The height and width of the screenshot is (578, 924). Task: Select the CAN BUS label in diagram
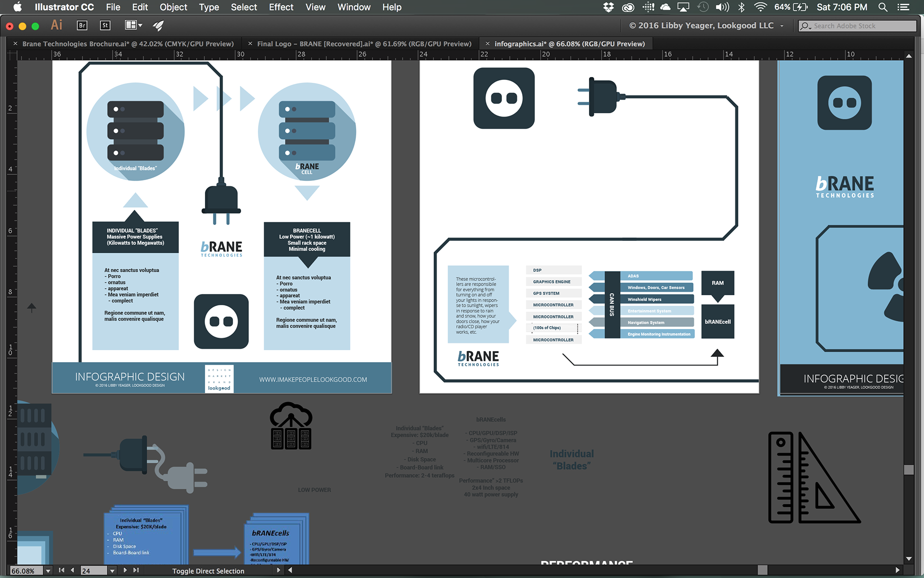click(612, 305)
